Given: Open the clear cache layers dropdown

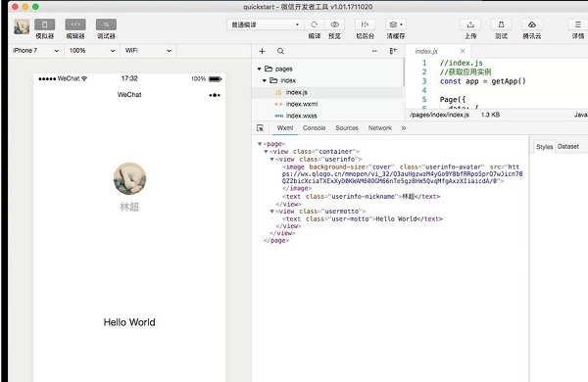Looking at the screenshot, I should [396, 24].
